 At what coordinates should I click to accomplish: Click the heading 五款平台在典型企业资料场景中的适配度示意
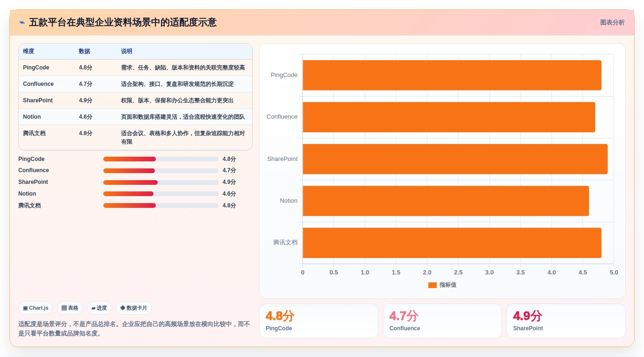[x=123, y=23]
